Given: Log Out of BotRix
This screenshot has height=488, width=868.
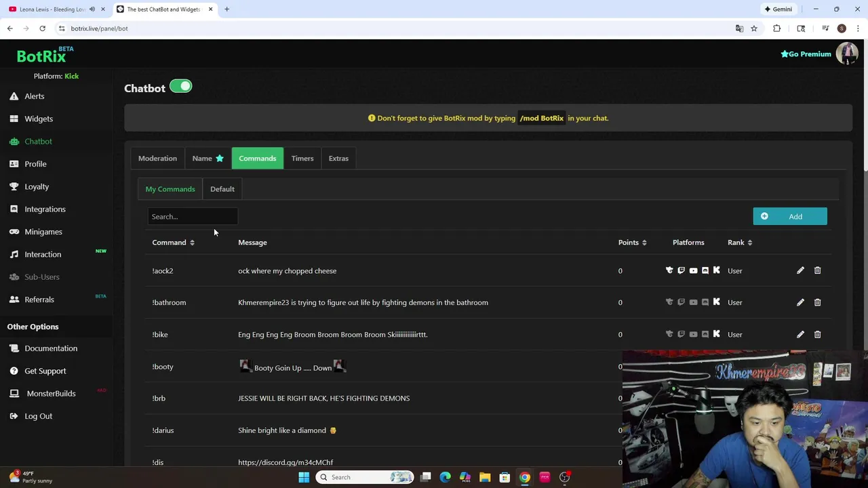Looking at the screenshot, I should 38,416.
